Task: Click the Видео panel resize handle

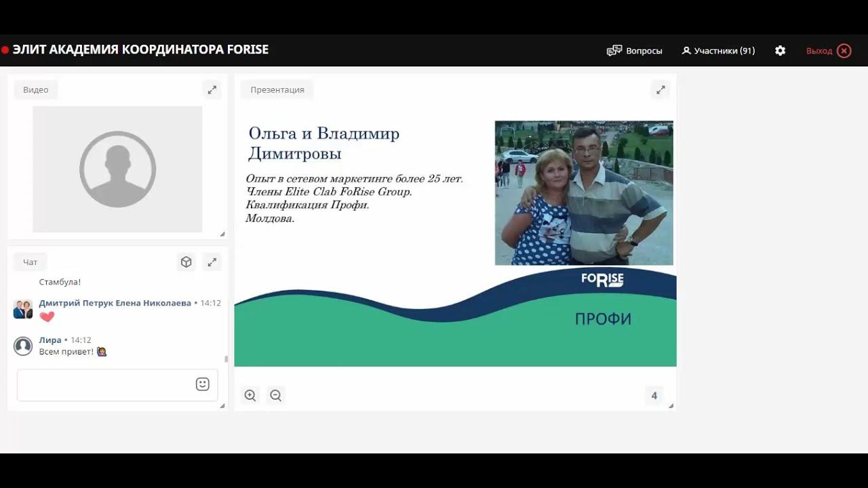Action: (x=222, y=234)
